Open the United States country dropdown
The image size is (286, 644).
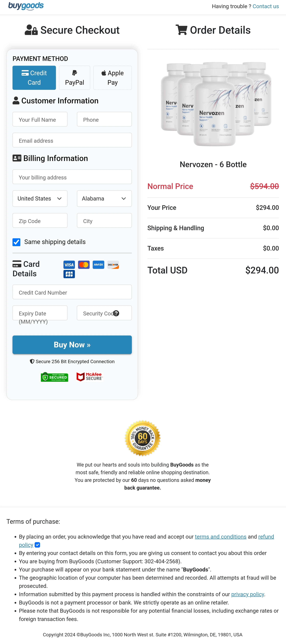[x=40, y=198]
